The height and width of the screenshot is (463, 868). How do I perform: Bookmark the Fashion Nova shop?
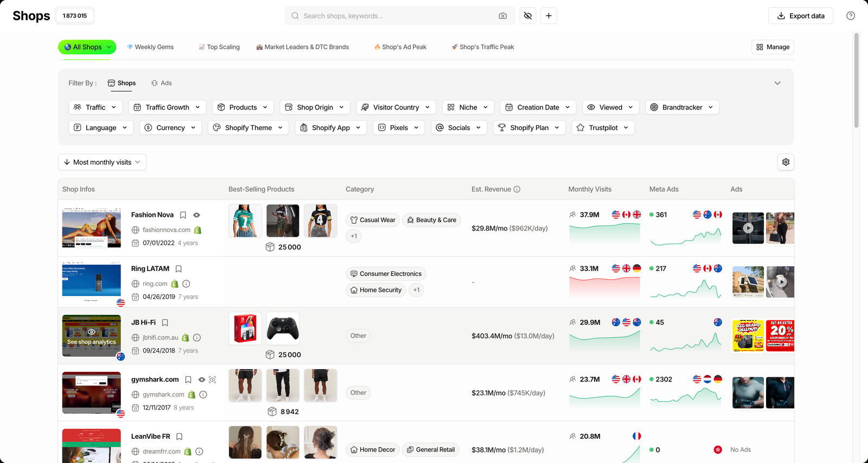pos(183,215)
